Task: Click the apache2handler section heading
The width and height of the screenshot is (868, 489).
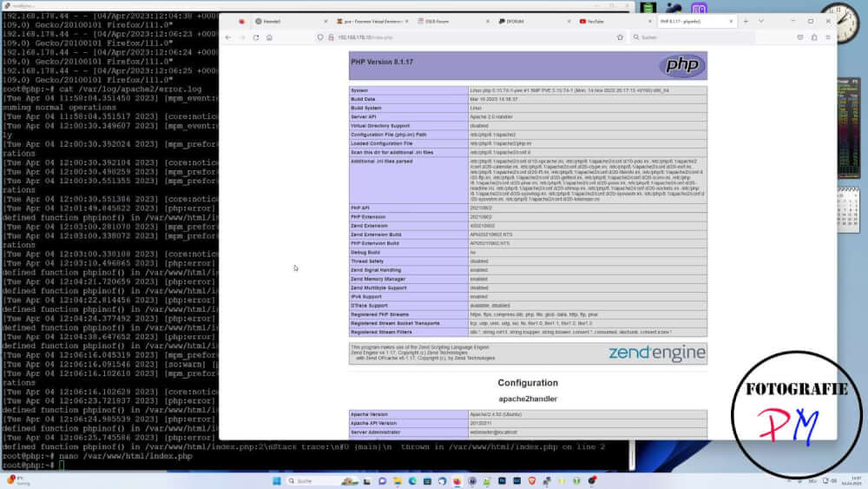Action: point(528,399)
